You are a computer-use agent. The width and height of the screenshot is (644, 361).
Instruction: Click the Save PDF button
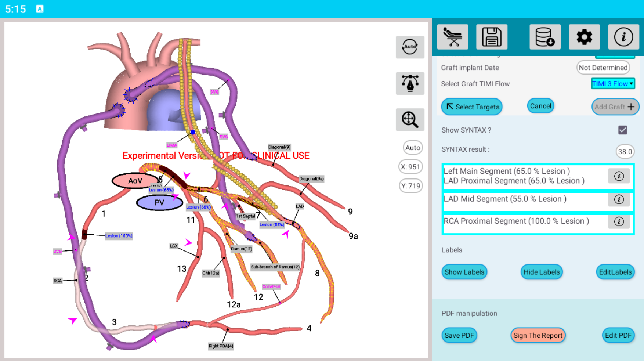(x=459, y=336)
